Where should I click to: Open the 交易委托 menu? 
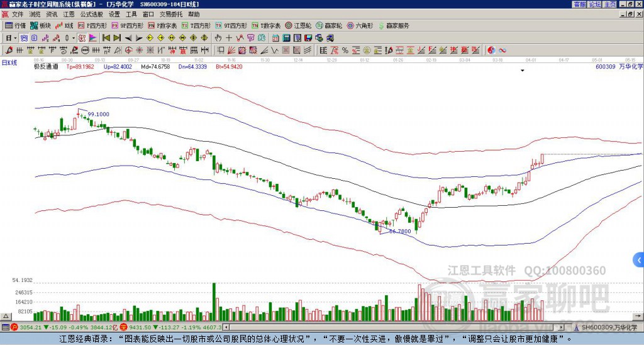click(x=171, y=14)
